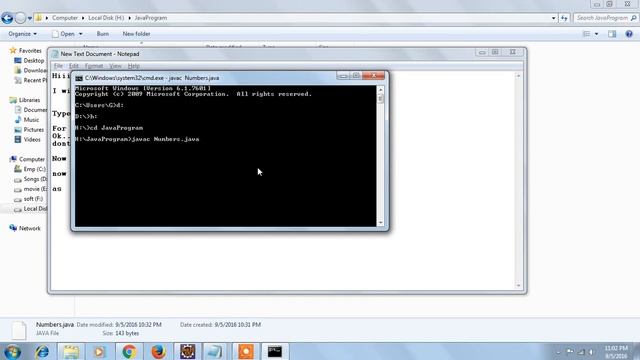Select Computer in the navigation pane
The height and width of the screenshot is (360, 640).
click(27, 159)
